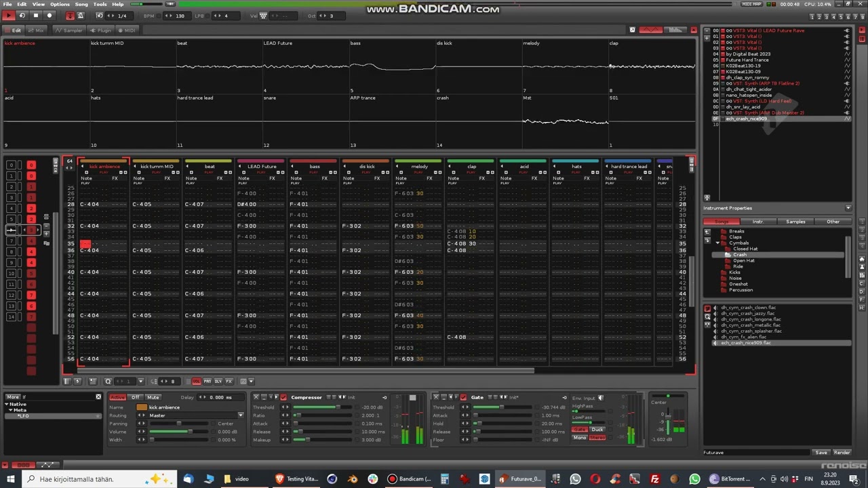The width and height of the screenshot is (868, 488).
Task: Click the magnifier icon below pattern editor
Action: pos(108,382)
